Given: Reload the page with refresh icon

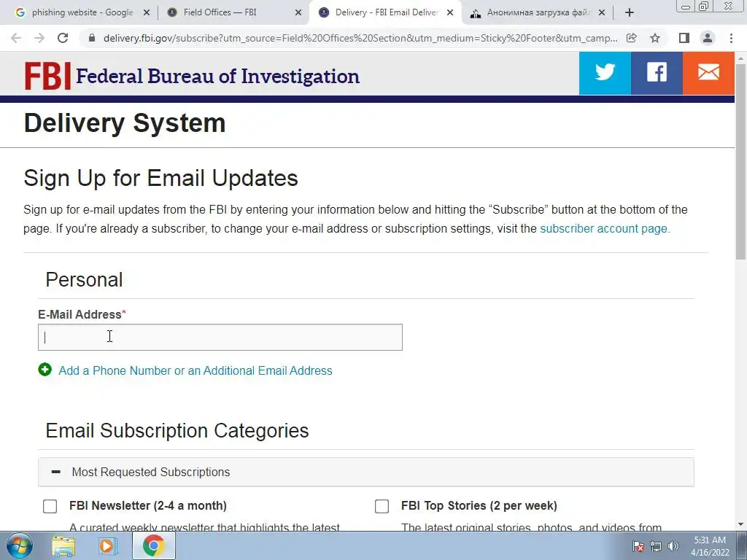Looking at the screenshot, I should [63, 38].
